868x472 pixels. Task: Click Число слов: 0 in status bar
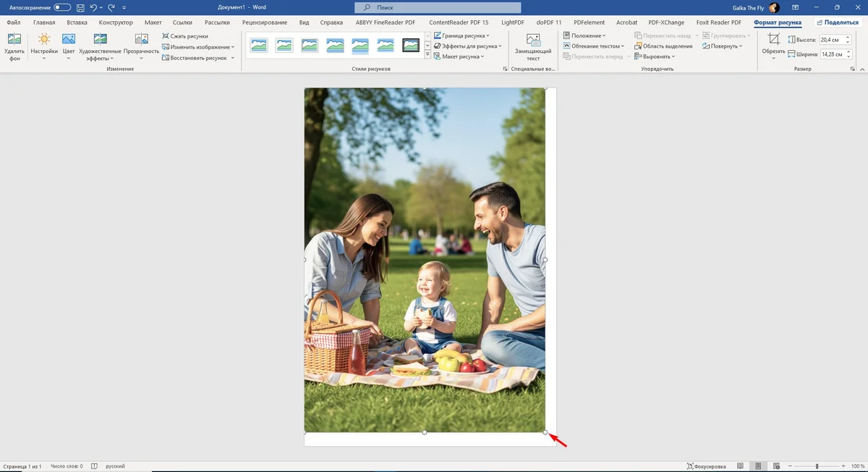pyautogui.click(x=66, y=466)
